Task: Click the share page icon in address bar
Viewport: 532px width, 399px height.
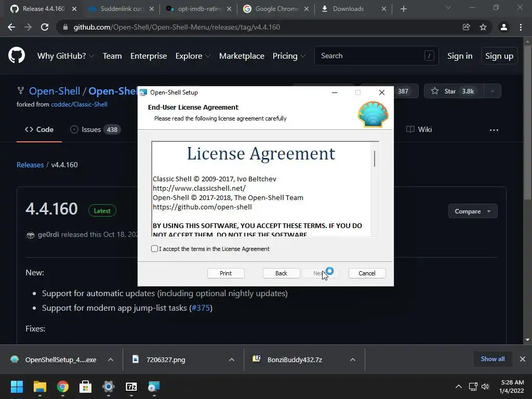Action: 467,27
